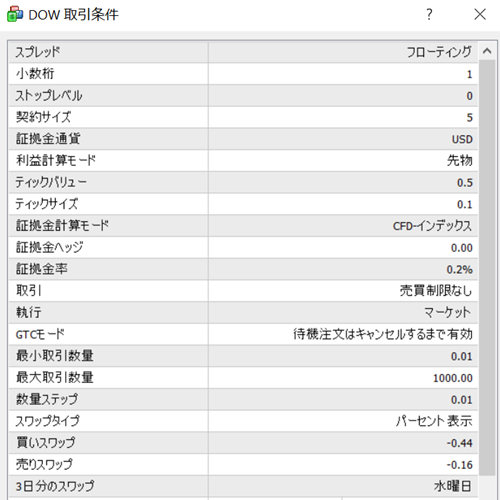The width and height of the screenshot is (500, 500).
Task: Select the 証拠金計算モード row
Action: [243, 226]
